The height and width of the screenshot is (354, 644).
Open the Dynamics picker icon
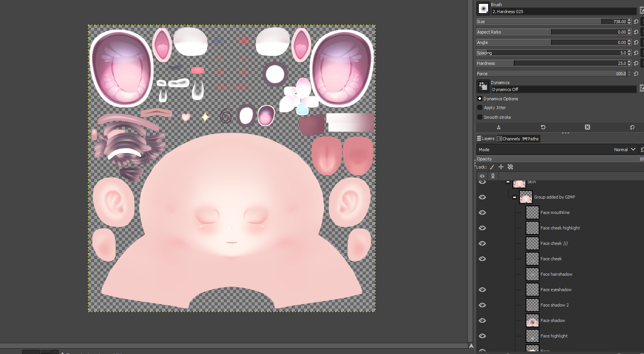(483, 86)
